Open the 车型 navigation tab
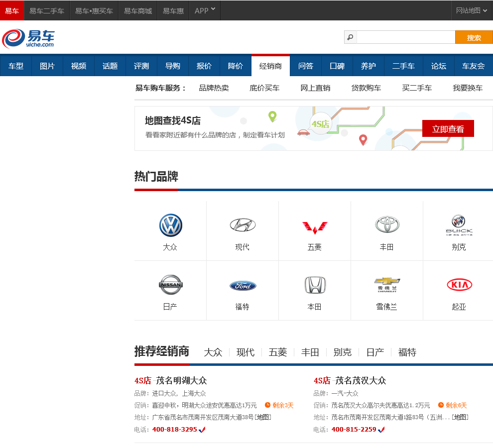Image resolution: width=493 pixels, height=448 pixels. coord(16,66)
